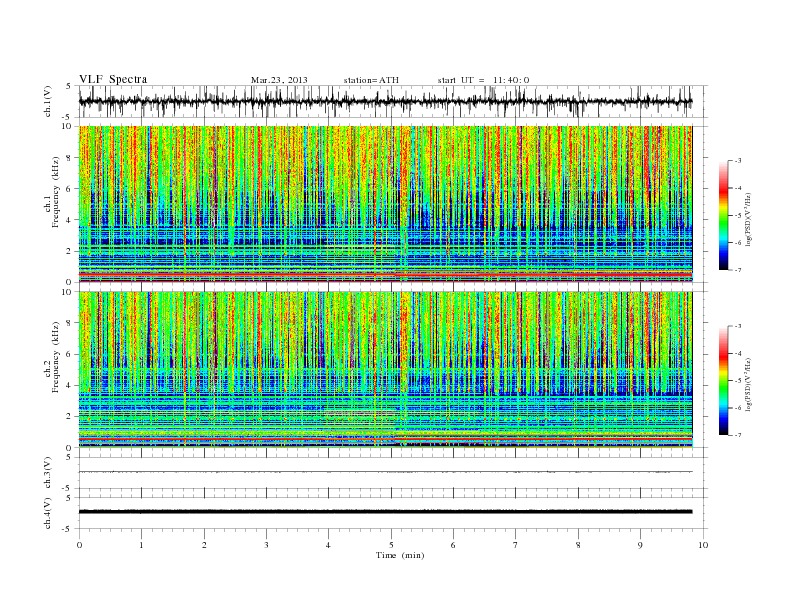Image resolution: width=792 pixels, height=612 pixels.
Task: Click the "8" kHz tick on ch.2 spectrogram
Action: pos(70,323)
